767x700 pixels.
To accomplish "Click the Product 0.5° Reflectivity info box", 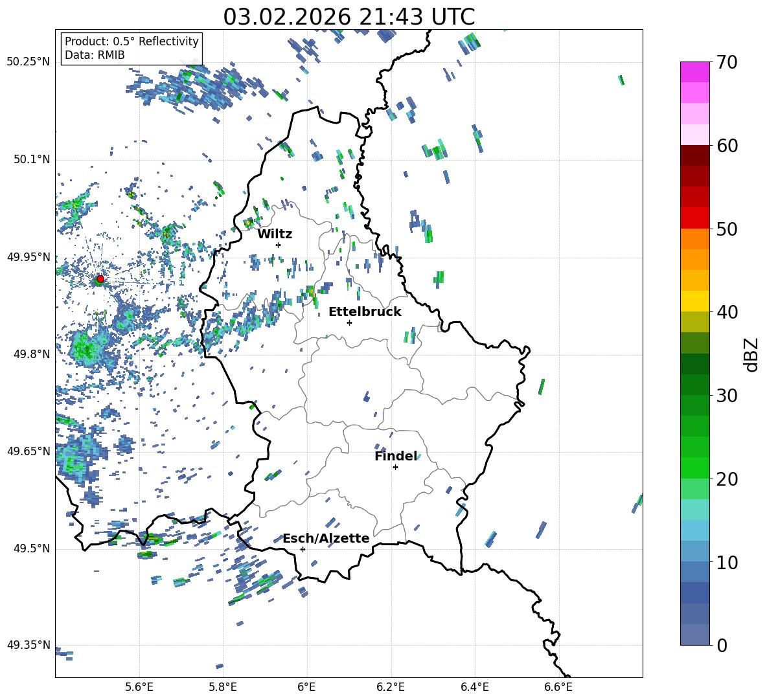I will point(132,49).
